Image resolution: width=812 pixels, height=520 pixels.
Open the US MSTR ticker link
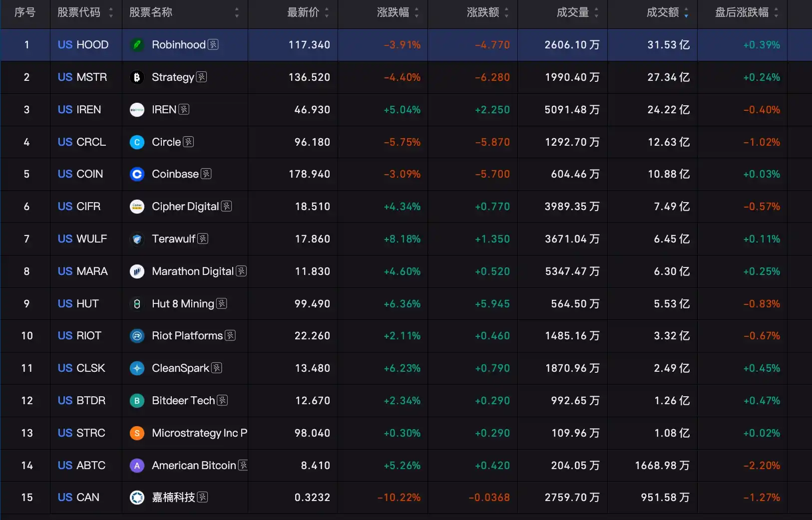(82, 77)
